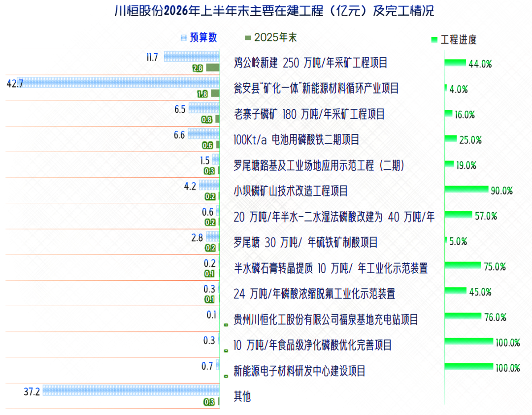Click label 24 万吨/年磷酸浓缩脱氟工业化示范装置
This screenshot has height=415, width=532.
314,293
